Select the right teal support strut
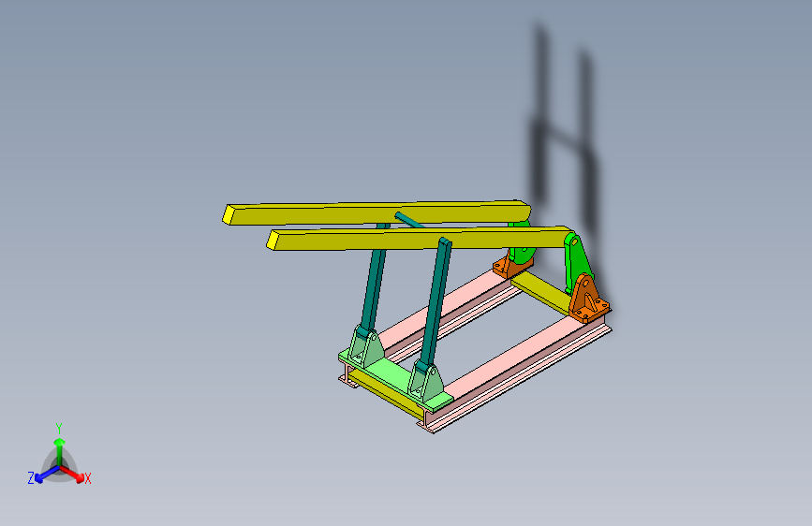The height and width of the screenshot is (526, 812). pyautogui.click(x=436, y=303)
